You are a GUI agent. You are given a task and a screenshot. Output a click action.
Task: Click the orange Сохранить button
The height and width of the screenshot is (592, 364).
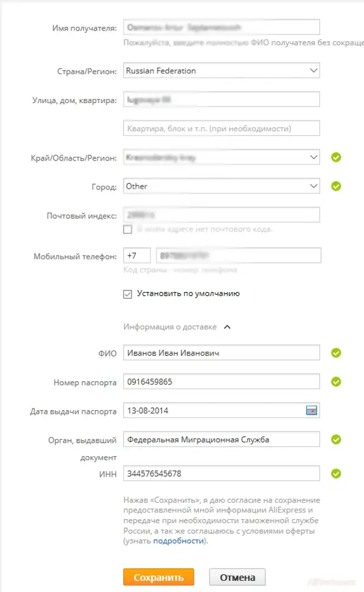159,577
